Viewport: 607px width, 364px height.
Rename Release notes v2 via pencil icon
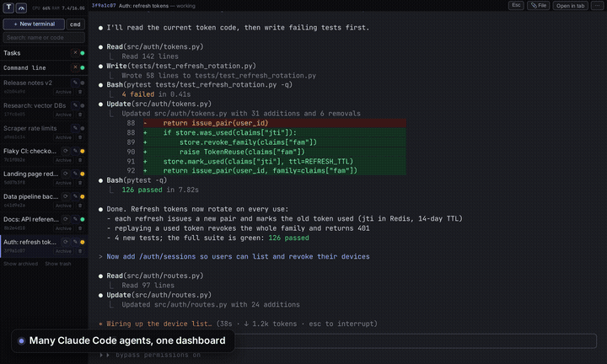click(75, 83)
